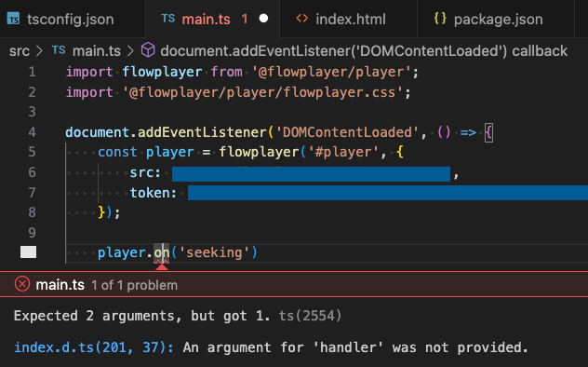Click the 'DOMContentLoaded' string in code

click(347, 132)
